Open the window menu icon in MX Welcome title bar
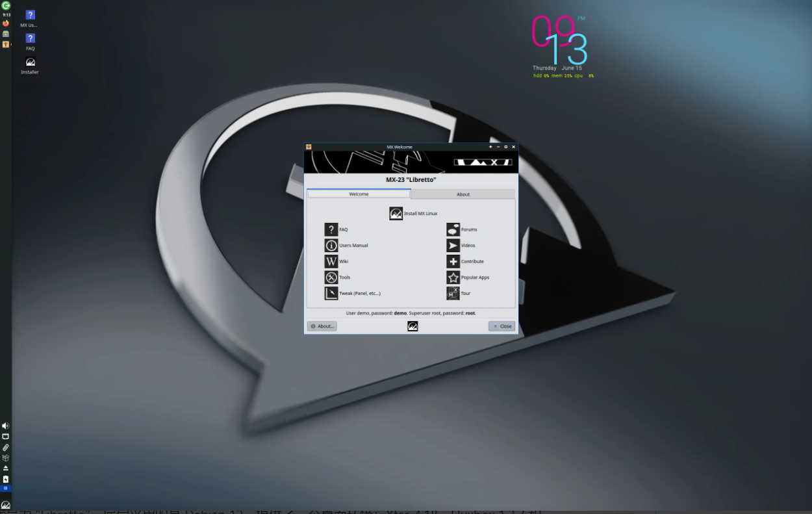The width and height of the screenshot is (812, 514). [x=309, y=147]
